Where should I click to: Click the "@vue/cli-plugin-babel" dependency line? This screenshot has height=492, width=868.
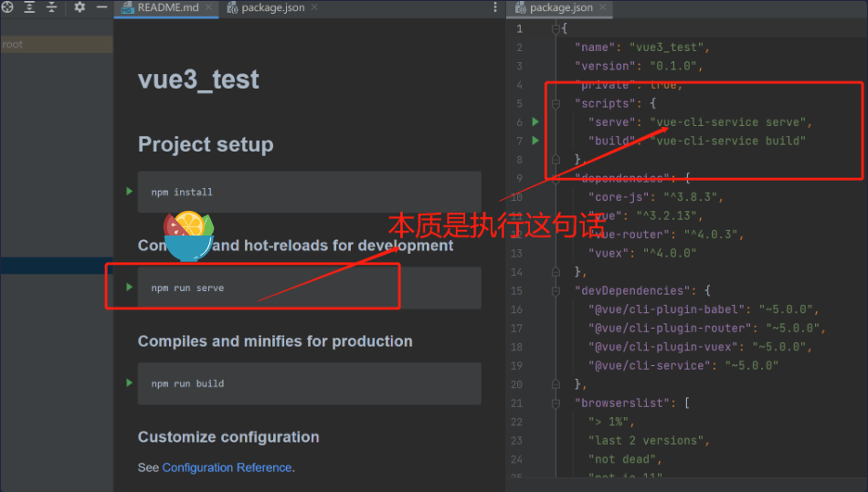point(704,309)
